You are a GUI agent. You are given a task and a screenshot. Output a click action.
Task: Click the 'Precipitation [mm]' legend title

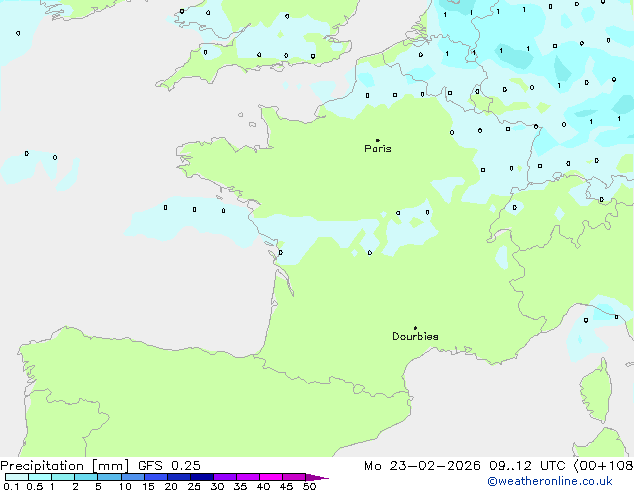(x=65, y=466)
